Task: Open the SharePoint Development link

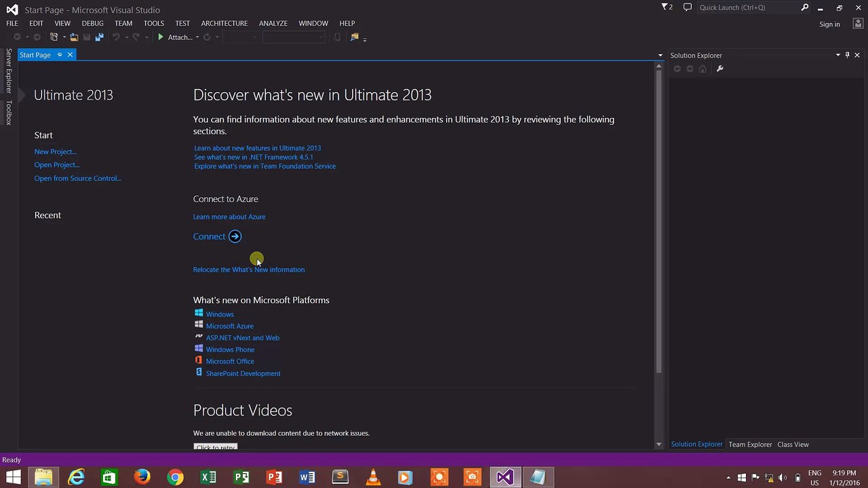Action: [x=243, y=373]
